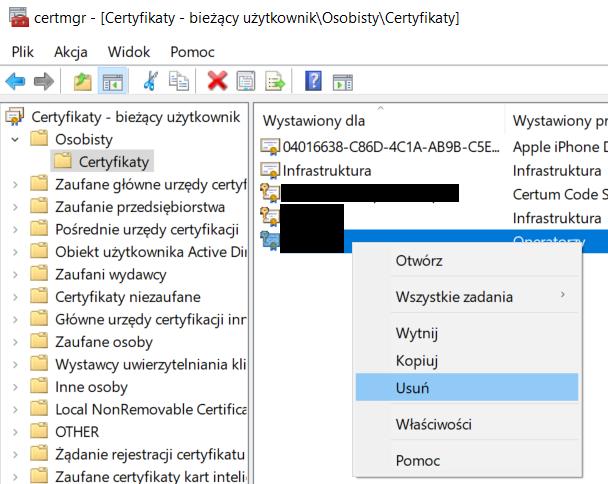The width and height of the screenshot is (608, 484).
Task: Expand Zaufane główne urzędy certyfikacji node
Action: pyautogui.click(x=15, y=184)
